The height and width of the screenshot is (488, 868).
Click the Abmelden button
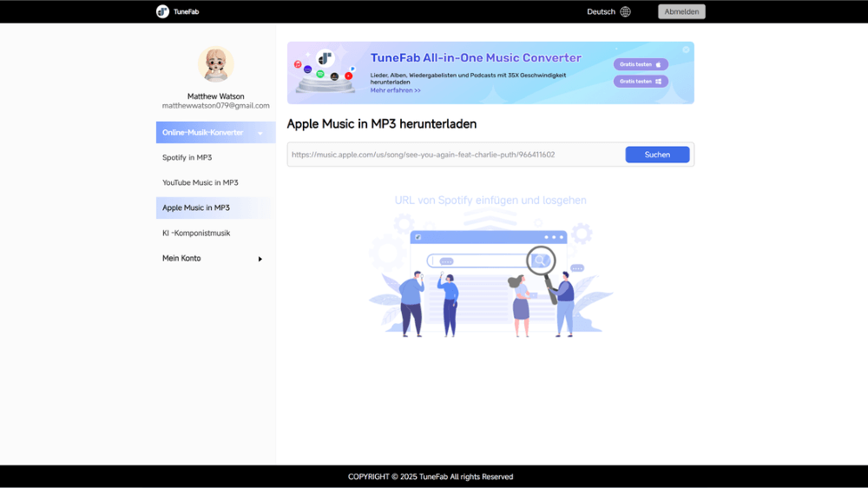(681, 11)
